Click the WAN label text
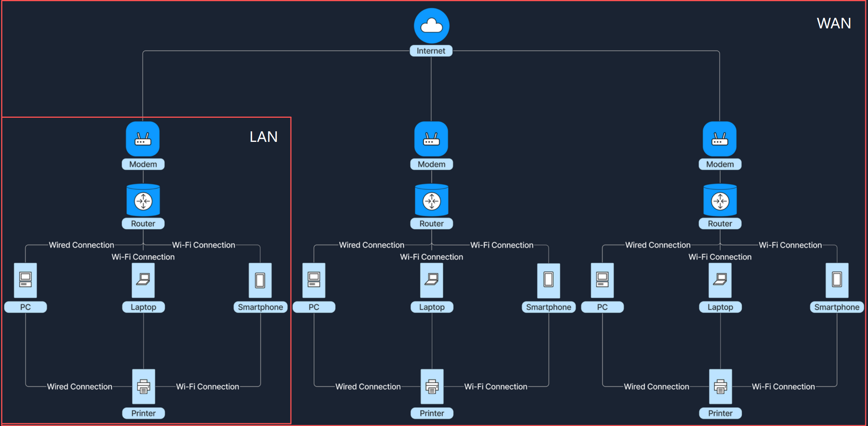Image resolution: width=868 pixels, height=426 pixels. pyautogui.click(x=834, y=23)
